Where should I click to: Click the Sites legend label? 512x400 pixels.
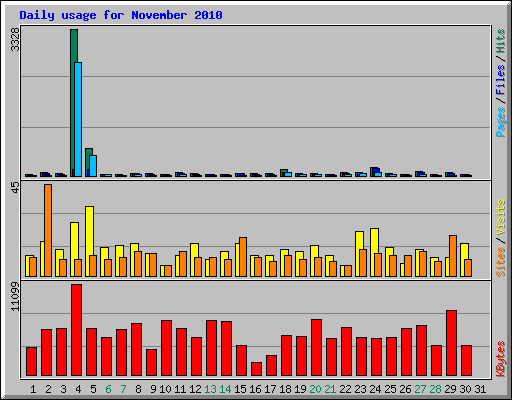click(501, 262)
